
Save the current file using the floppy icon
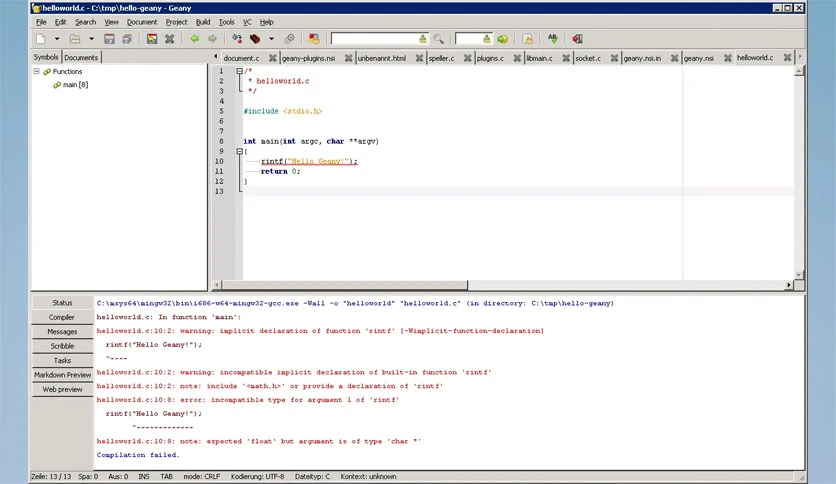[x=109, y=39]
